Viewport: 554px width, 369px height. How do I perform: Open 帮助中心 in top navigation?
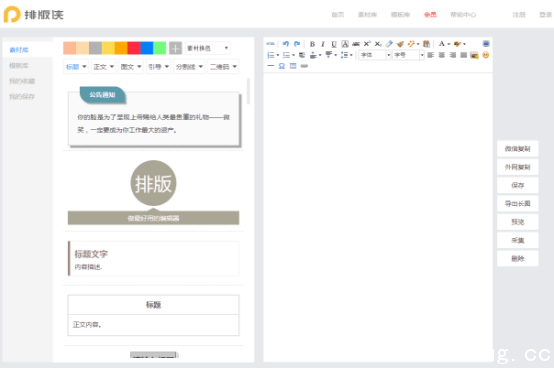coord(463,15)
